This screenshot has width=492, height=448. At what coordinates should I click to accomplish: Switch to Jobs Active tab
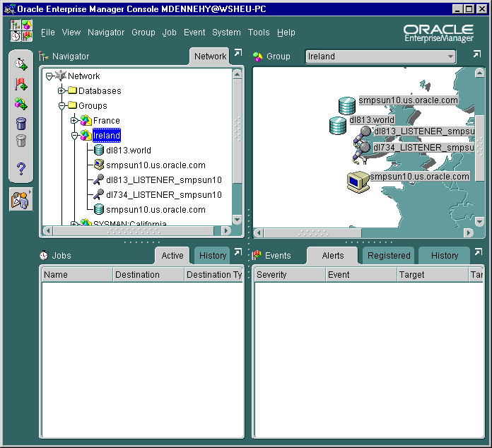point(172,255)
